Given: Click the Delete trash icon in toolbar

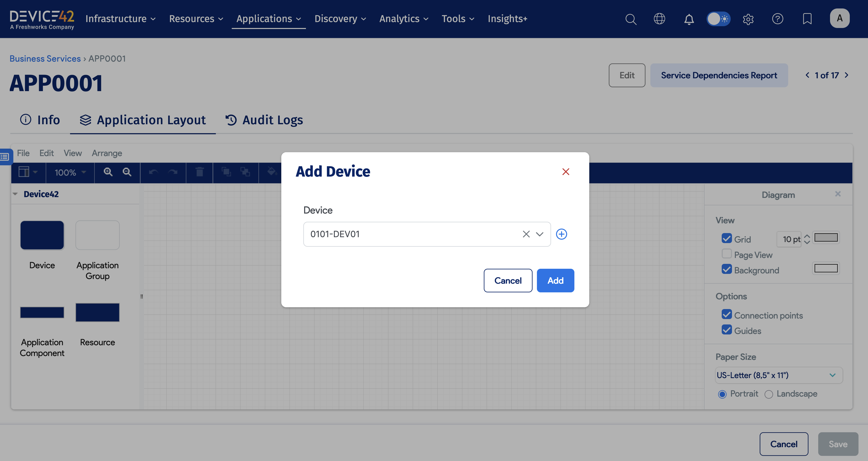Looking at the screenshot, I should [x=199, y=172].
